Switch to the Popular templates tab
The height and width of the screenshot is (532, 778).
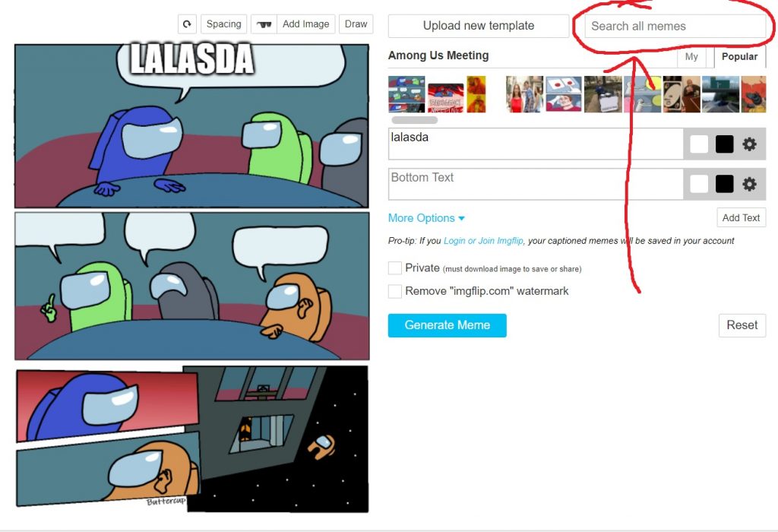(739, 56)
